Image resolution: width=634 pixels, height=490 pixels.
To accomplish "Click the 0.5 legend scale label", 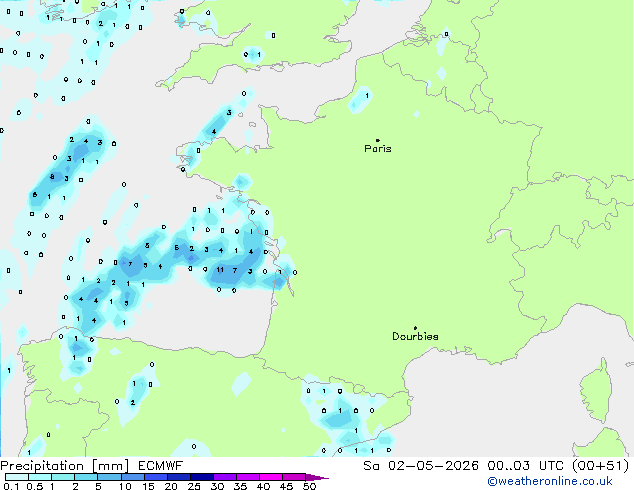I will click(34, 486).
